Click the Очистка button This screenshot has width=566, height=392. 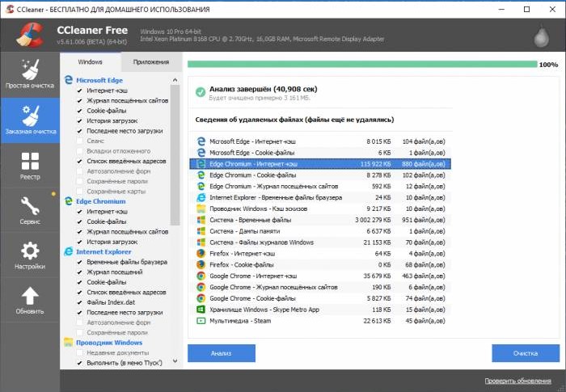coord(526,353)
